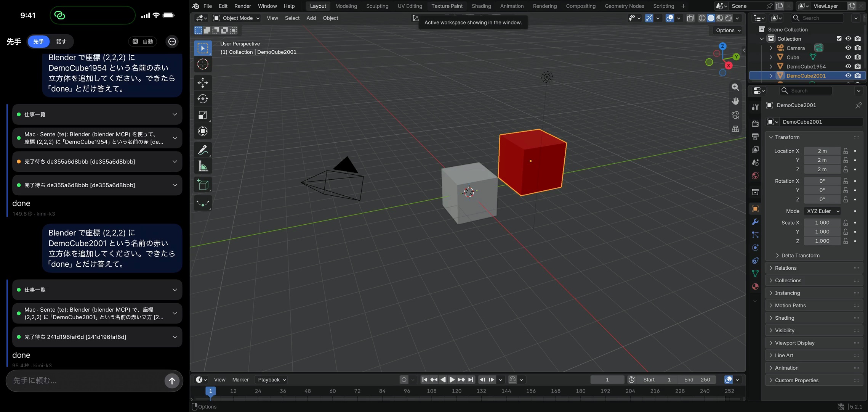The width and height of the screenshot is (868, 412).
Task: Open the Scene properties tab
Action: tap(755, 163)
